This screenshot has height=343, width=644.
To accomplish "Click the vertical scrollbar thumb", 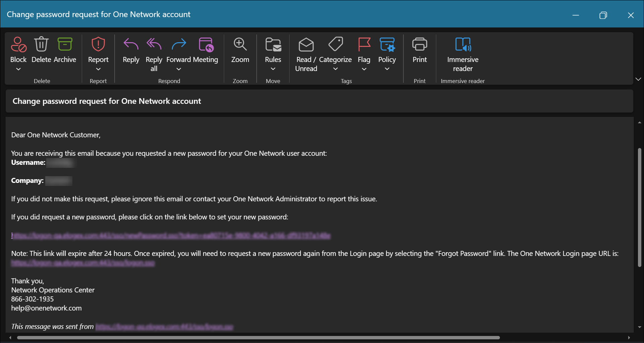I will click(639, 207).
